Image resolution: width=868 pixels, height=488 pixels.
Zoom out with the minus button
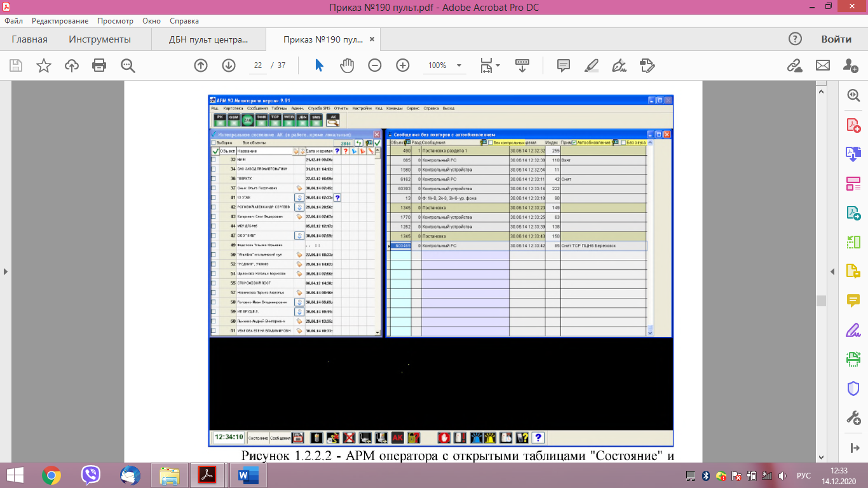click(x=375, y=65)
